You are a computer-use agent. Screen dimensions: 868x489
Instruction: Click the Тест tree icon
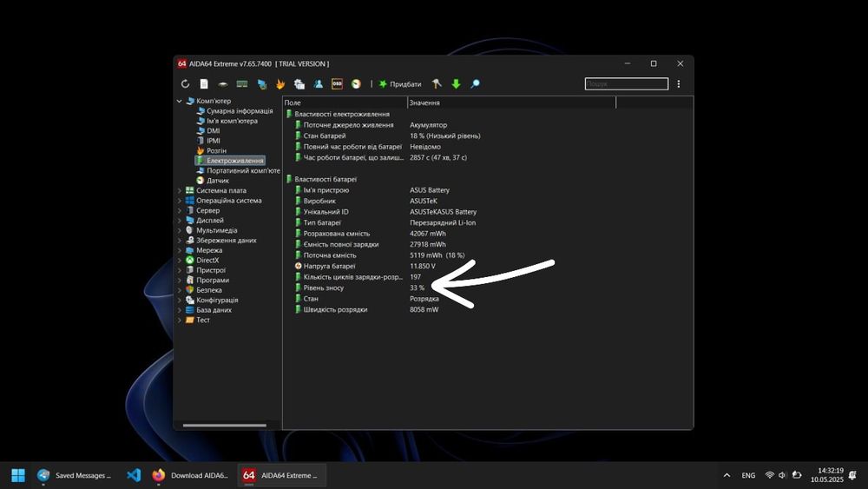(190, 320)
